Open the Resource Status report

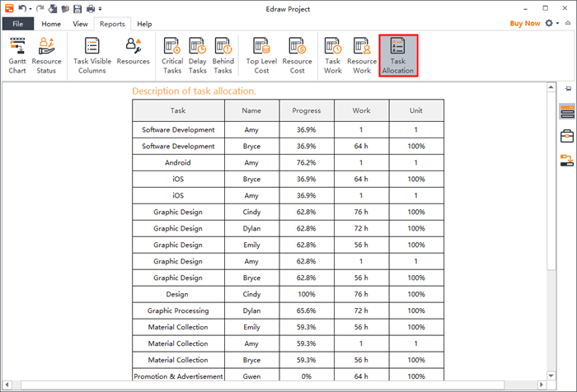[x=46, y=55]
